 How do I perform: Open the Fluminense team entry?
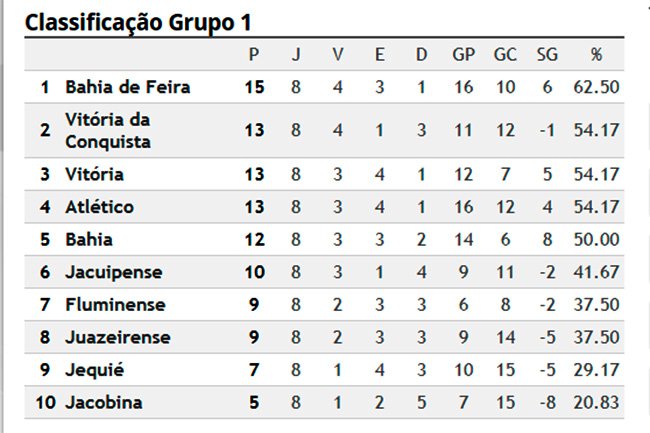[115, 305]
